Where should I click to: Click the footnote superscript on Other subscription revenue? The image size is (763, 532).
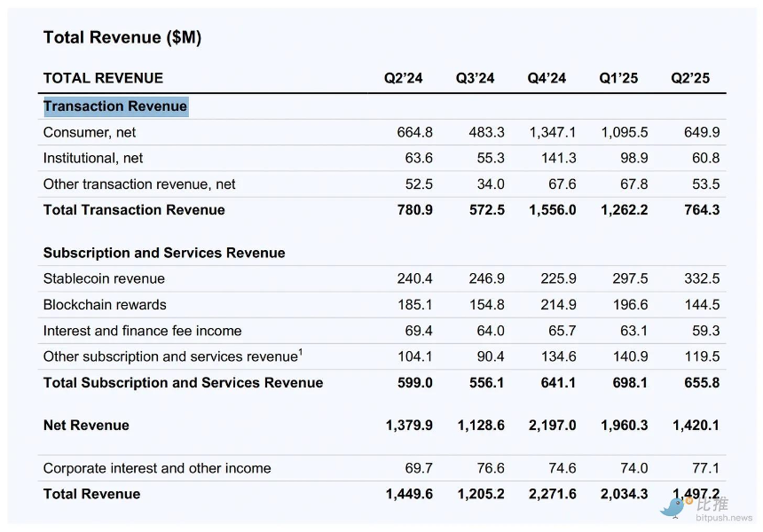click(300, 351)
